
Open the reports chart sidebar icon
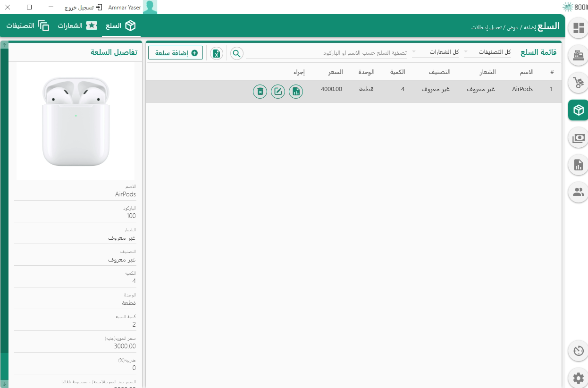(x=578, y=165)
